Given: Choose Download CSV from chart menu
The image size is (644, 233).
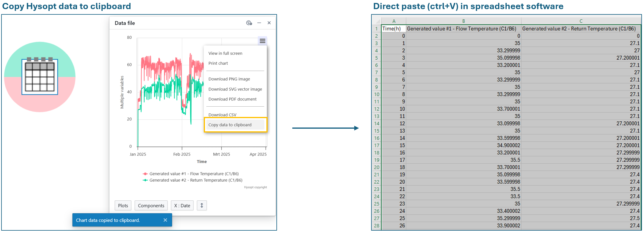Looking at the screenshot, I should pyautogui.click(x=222, y=115).
